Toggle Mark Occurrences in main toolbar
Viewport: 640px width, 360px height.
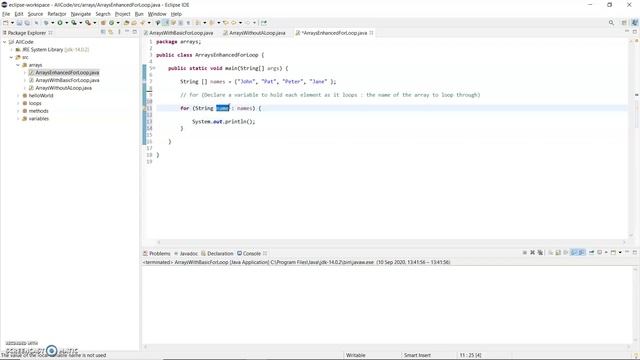165,23
